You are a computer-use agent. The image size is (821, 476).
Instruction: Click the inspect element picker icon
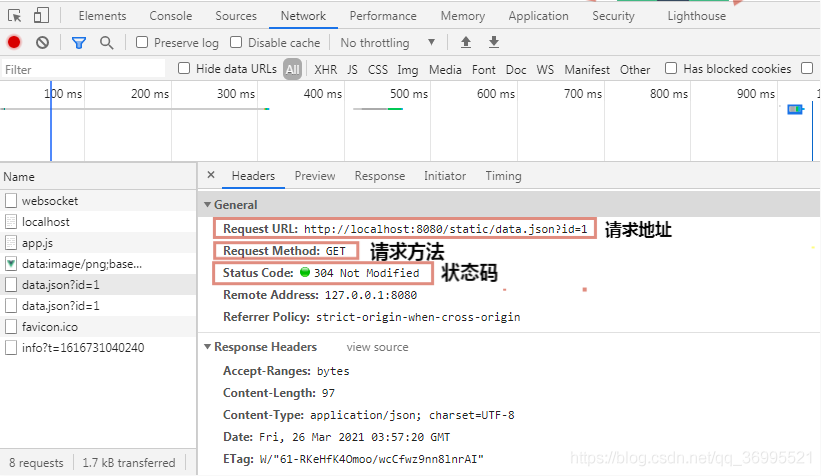click(x=15, y=16)
